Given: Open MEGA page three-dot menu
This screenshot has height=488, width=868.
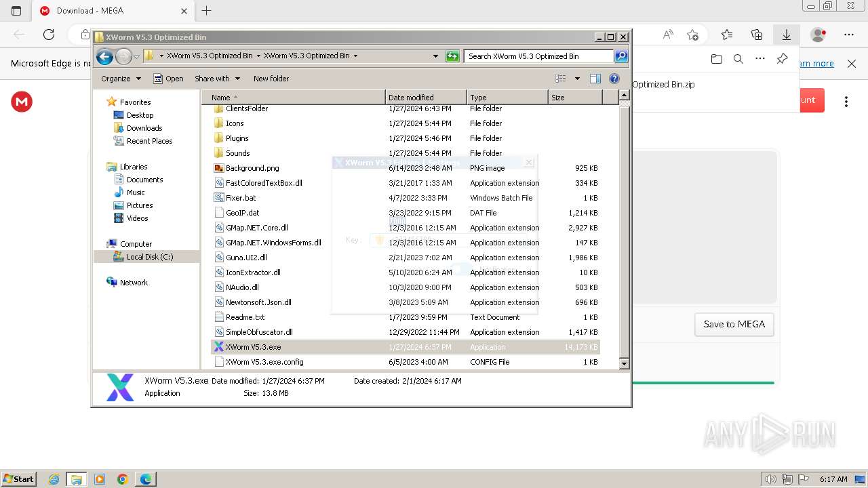Looking at the screenshot, I should click(846, 102).
